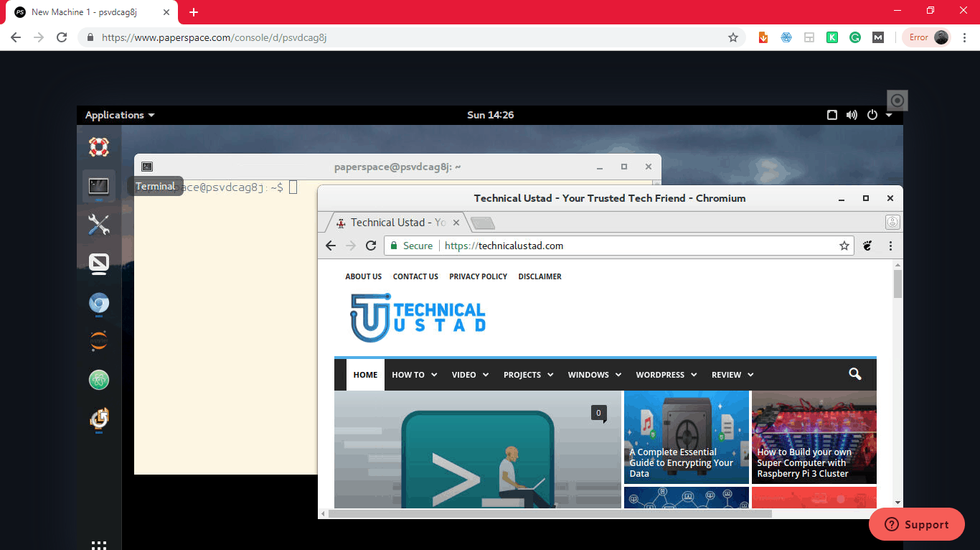Click the dark M extension icon
The height and width of the screenshot is (550, 980).
click(878, 37)
